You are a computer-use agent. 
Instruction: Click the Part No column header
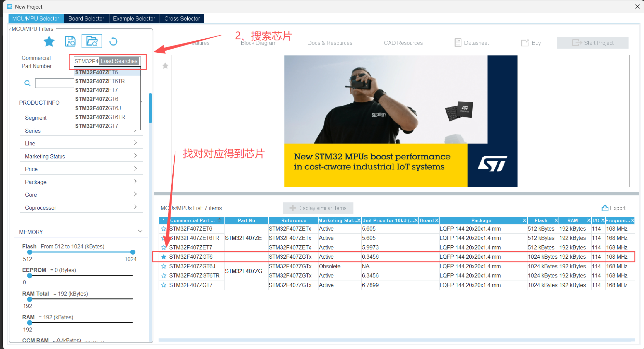[246, 220]
